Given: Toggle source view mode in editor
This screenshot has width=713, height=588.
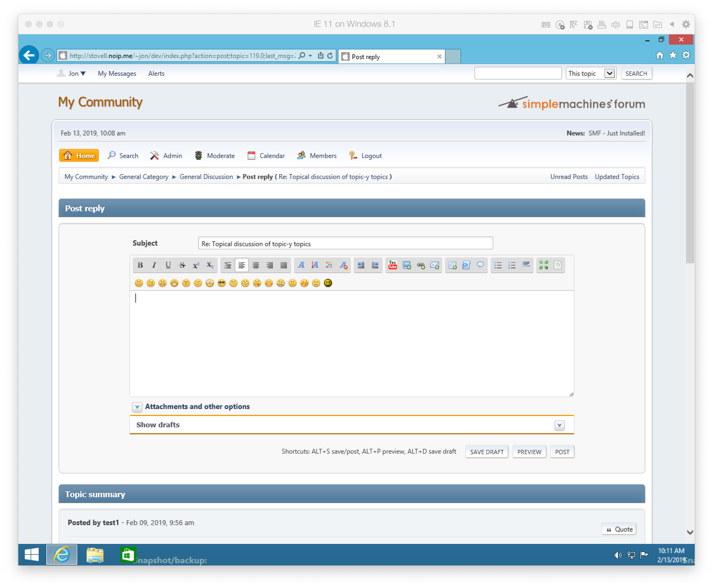Looking at the screenshot, I should click(x=558, y=265).
